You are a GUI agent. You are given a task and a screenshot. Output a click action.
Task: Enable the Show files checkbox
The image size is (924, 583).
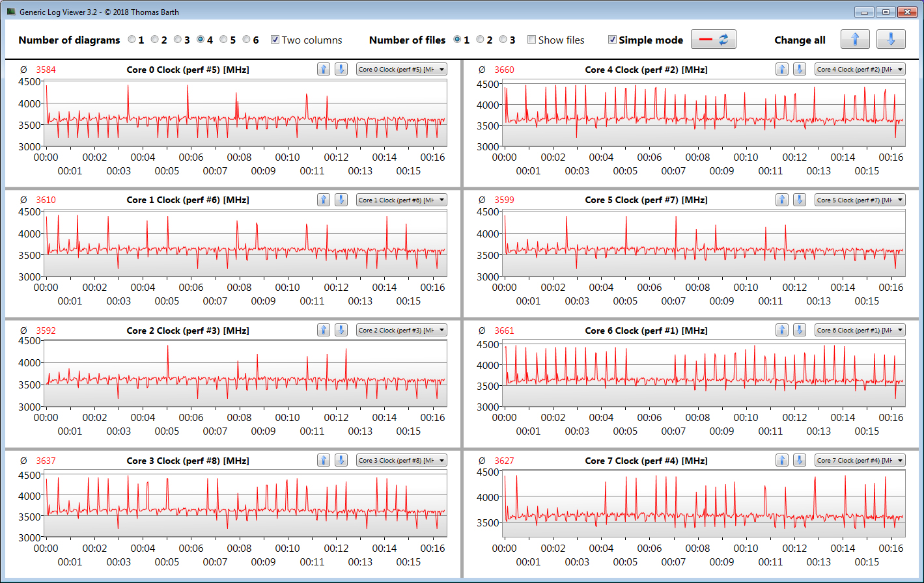click(531, 40)
